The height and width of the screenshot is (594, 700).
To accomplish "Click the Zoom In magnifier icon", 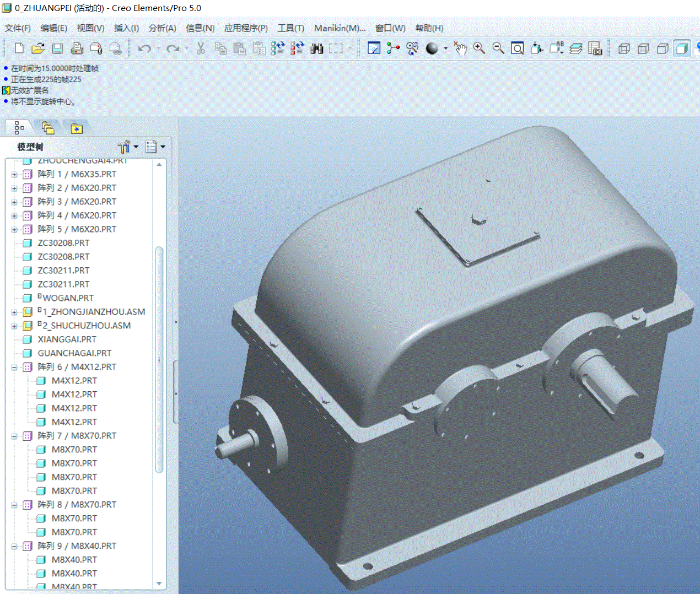I will click(480, 48).
